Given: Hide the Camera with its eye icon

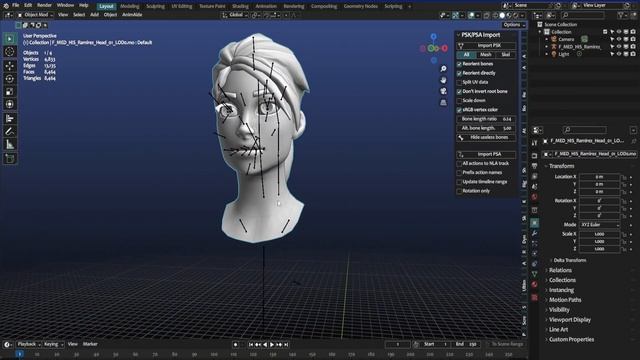Looking at the screenshot, I should [x=619, y=39].
